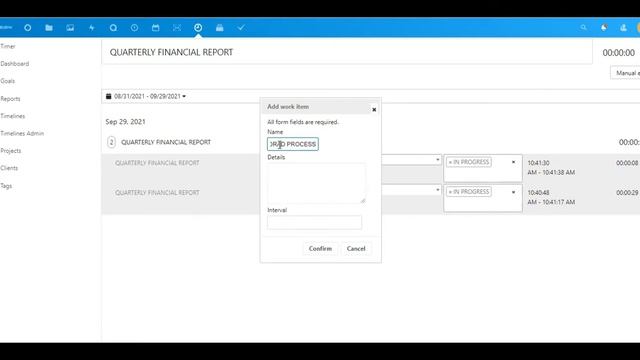Click the '00:00:29' duration value
This screenshot has height=360, width=640.
pos(627,193)
